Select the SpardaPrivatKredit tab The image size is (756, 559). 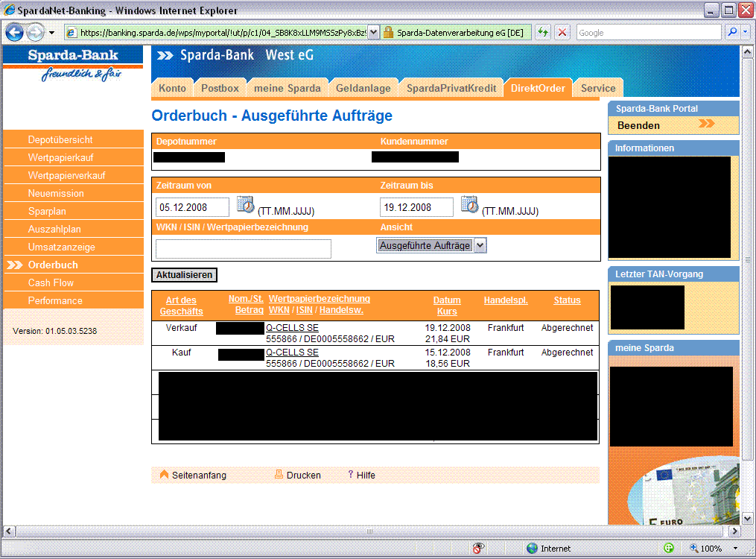click(451, 88)
